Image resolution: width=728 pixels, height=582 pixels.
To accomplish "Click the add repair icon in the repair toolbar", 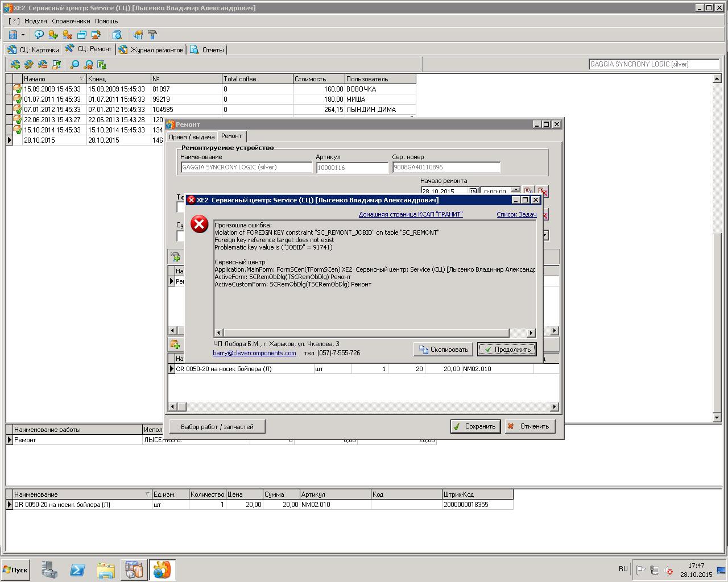I will pos(15,65).
